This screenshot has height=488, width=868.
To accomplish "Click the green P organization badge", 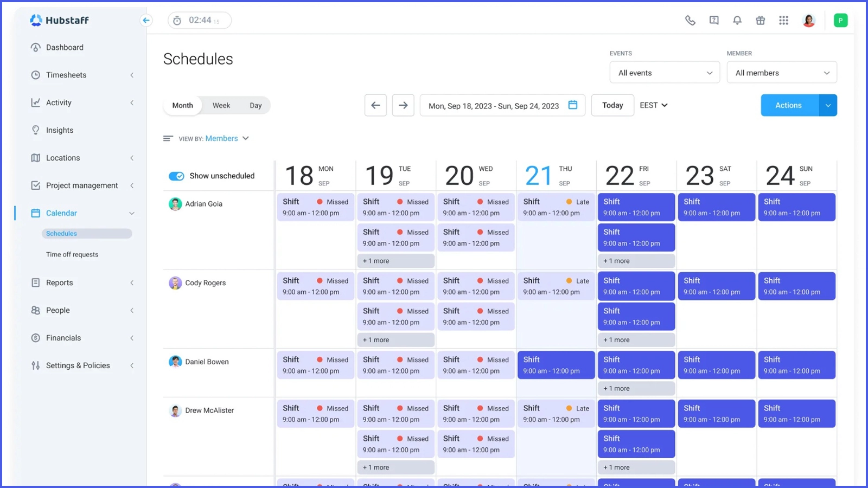I will pos(840,21).
